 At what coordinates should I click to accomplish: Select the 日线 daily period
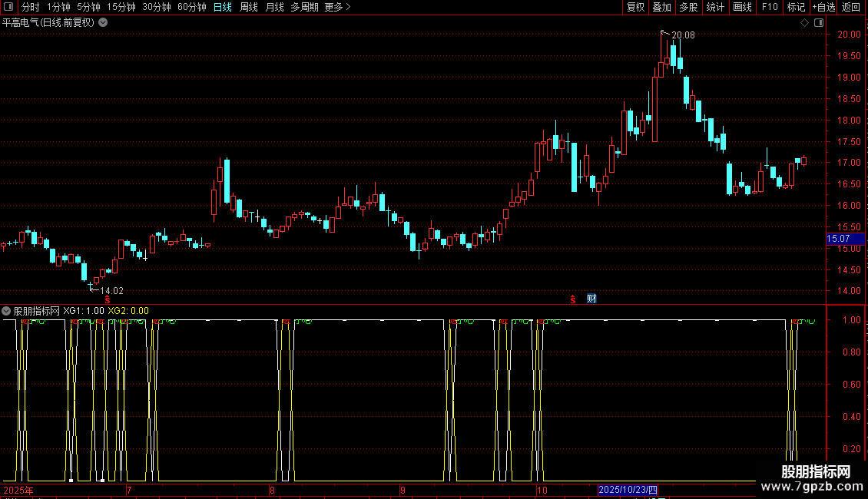pos(223,7)
